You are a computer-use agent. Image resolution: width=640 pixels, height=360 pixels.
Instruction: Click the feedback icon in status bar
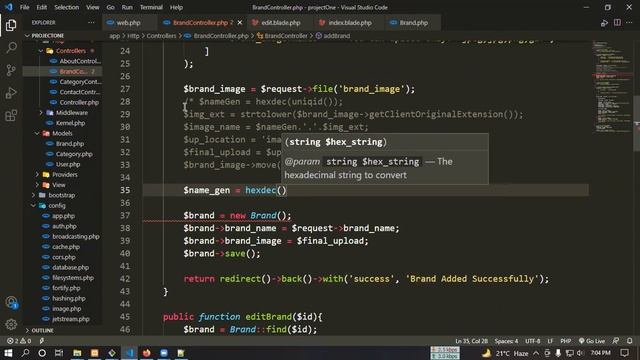[616, 341]
